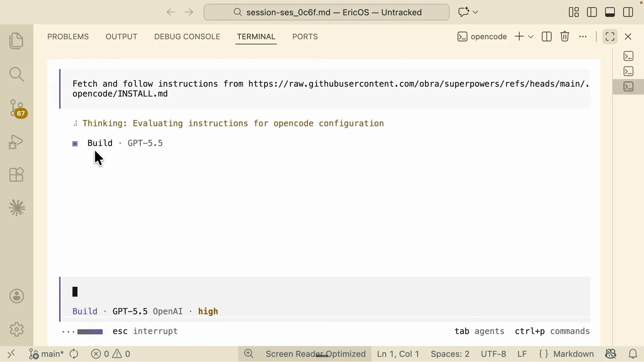Image resolution: width=644 pixels, height=362 pixels.
Task: Open the Customize Layout icon
Action: click(x=574, y=12)
